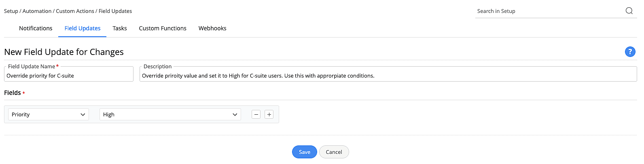Cancel the field update form
Image resolution: width=644 pixels, height=164 pixels.
click(334, 152)
